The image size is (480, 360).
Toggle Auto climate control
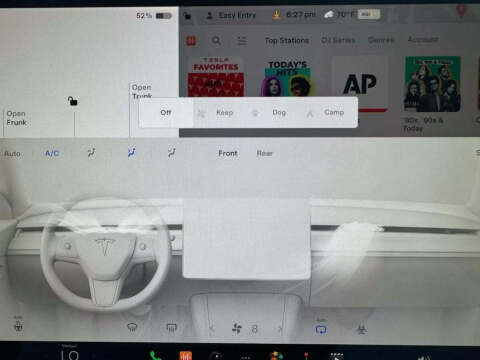pyautogui.click(x=12, y=154)
